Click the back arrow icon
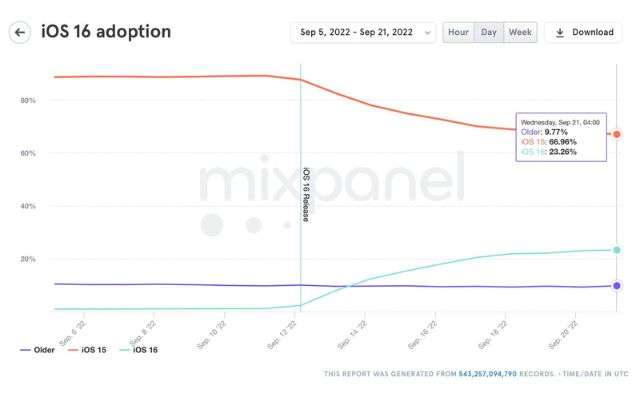 tap(19, 32)
